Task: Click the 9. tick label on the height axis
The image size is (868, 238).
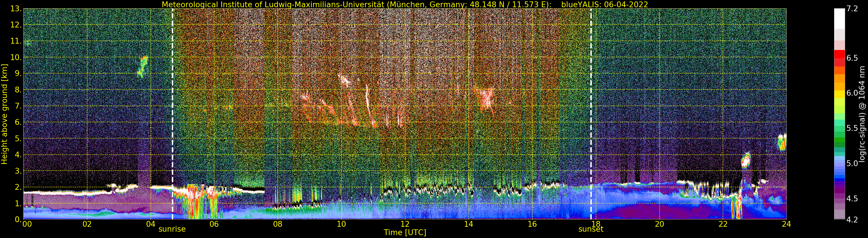Action: click(18, 73)
